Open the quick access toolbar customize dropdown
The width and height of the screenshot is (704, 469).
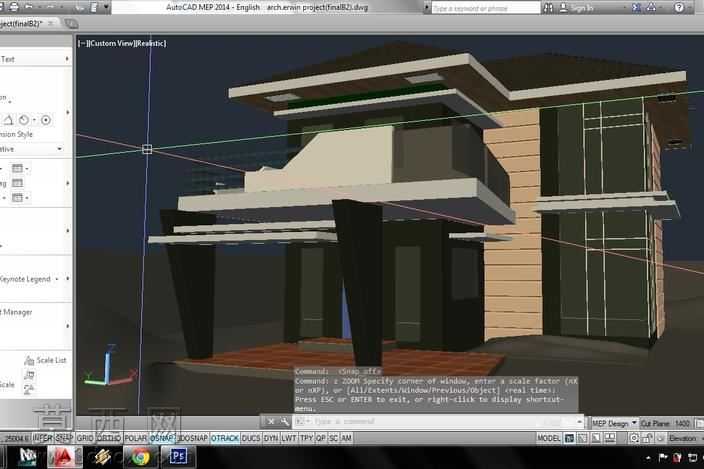106,7
